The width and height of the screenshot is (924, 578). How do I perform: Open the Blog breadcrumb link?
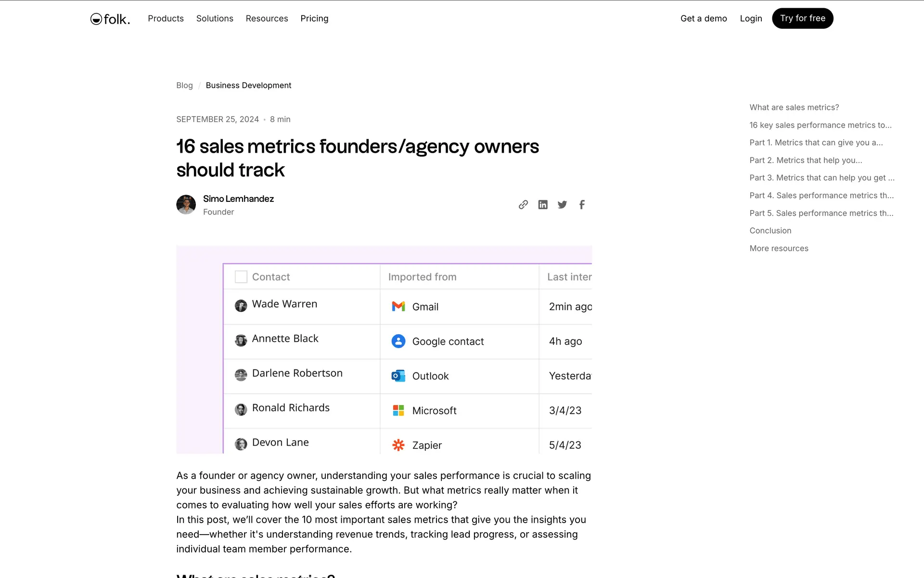click(x=184, y=85)
